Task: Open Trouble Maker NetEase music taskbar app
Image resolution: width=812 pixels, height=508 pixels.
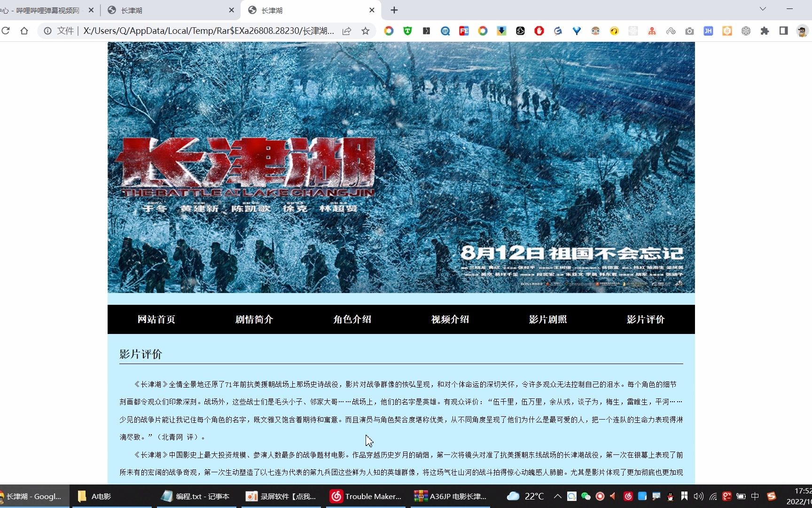Action: 366,496
